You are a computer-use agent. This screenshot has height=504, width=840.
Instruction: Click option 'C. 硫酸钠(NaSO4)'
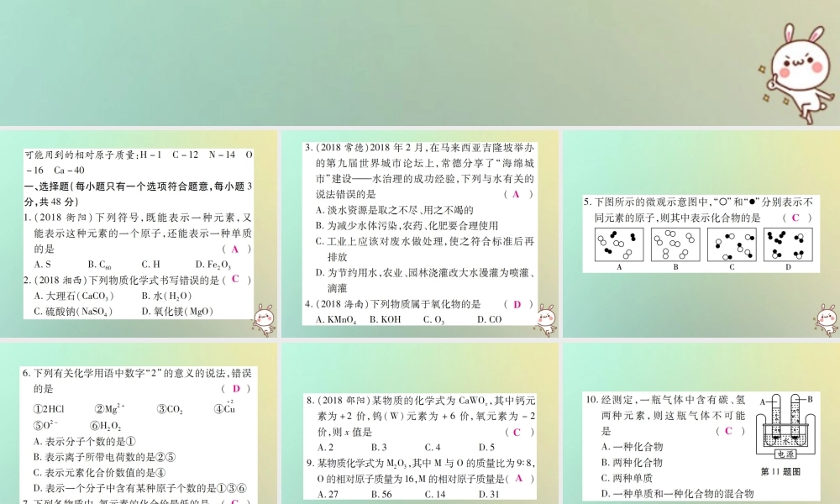pyautogui.click(x=73, y=311)
